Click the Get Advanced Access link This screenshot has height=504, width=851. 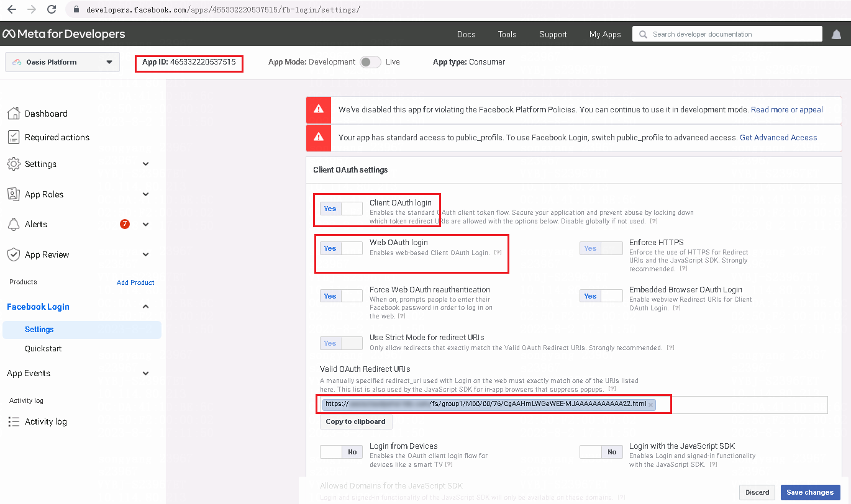click(778, 138)
